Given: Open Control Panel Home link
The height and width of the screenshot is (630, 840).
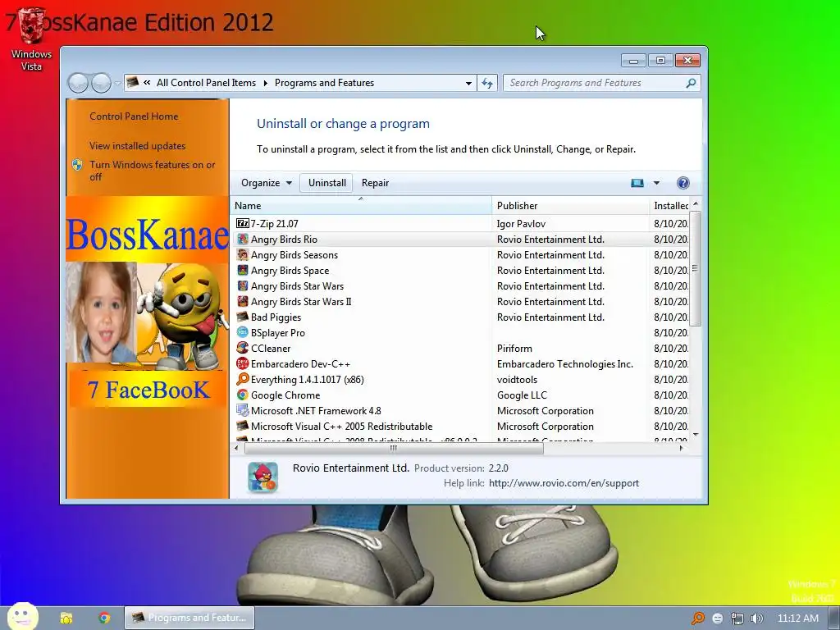Looking at the screenshot, I should (x=134, y=116).
